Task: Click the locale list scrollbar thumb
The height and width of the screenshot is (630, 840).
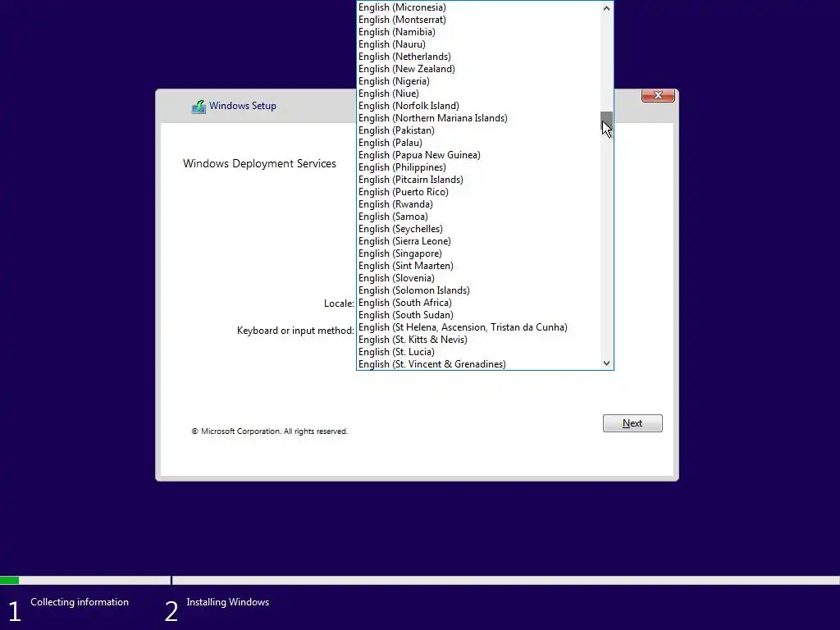Action: 606,122
